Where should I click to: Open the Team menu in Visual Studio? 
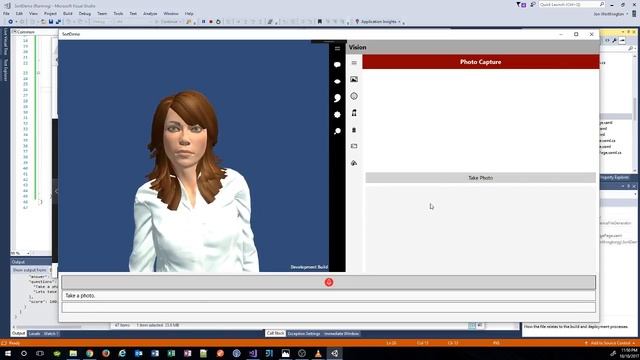(102, 13)
